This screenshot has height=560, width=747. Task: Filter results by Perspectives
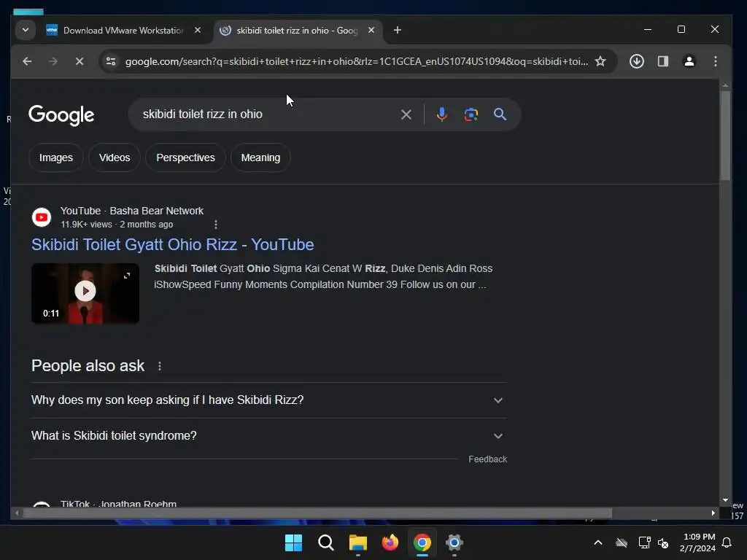pos(185,157)
